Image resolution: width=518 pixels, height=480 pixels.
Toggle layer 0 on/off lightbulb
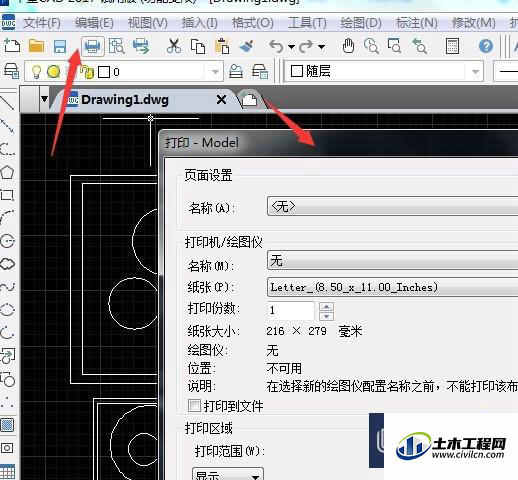pos(36,72)
